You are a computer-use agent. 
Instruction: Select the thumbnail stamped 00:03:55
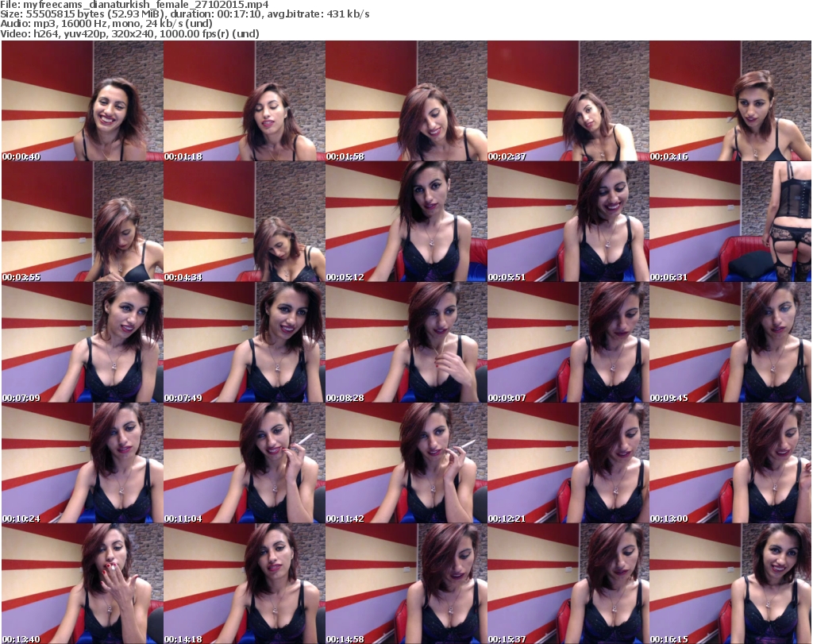(x=83, y=222)
